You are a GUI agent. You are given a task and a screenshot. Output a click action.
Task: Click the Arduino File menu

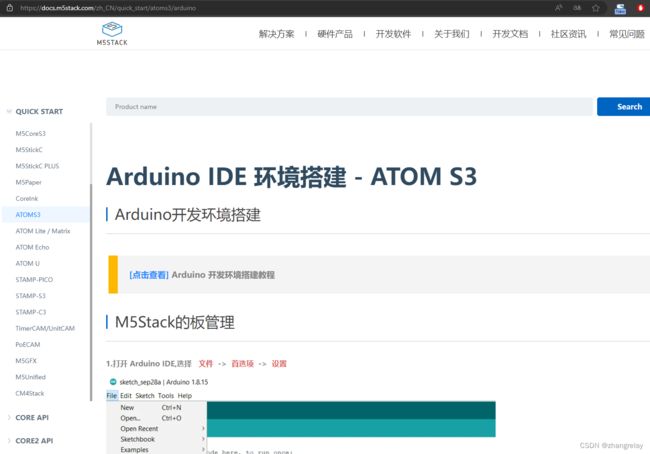(112, 396)
